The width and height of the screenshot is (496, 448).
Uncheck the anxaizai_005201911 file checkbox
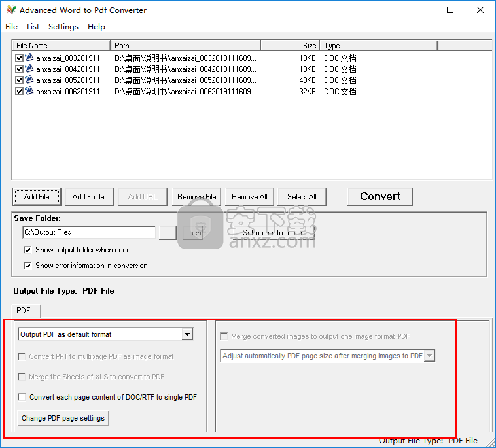click(19, 80)
